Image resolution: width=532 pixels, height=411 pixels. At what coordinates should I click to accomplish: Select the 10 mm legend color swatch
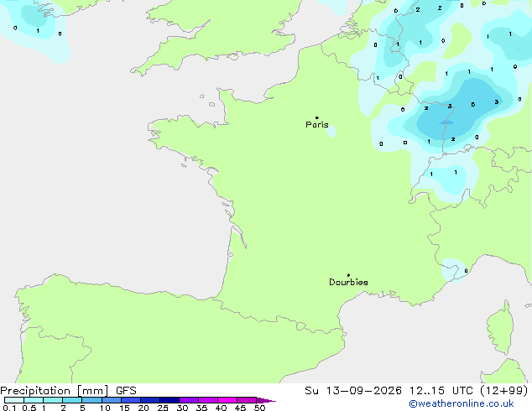pos(112,400)
